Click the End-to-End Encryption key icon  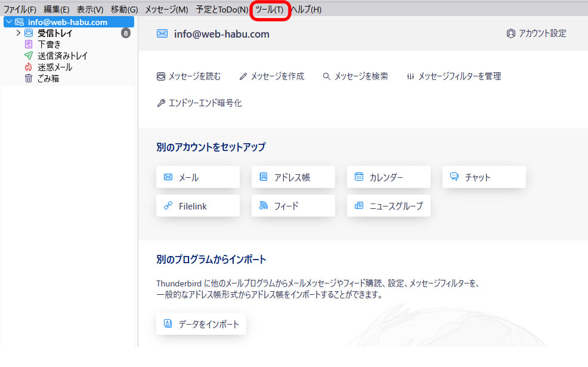pyautogui.click(x=161, y=103)
